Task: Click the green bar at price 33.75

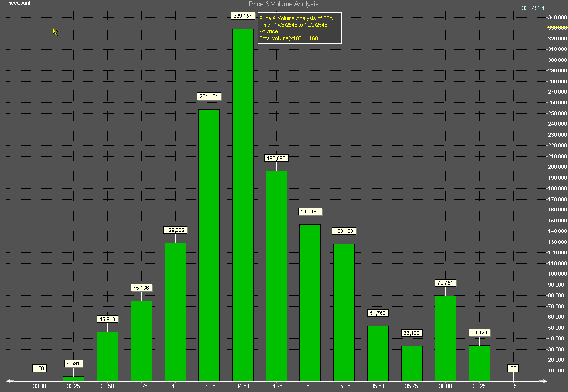Action: click(141, 341)
